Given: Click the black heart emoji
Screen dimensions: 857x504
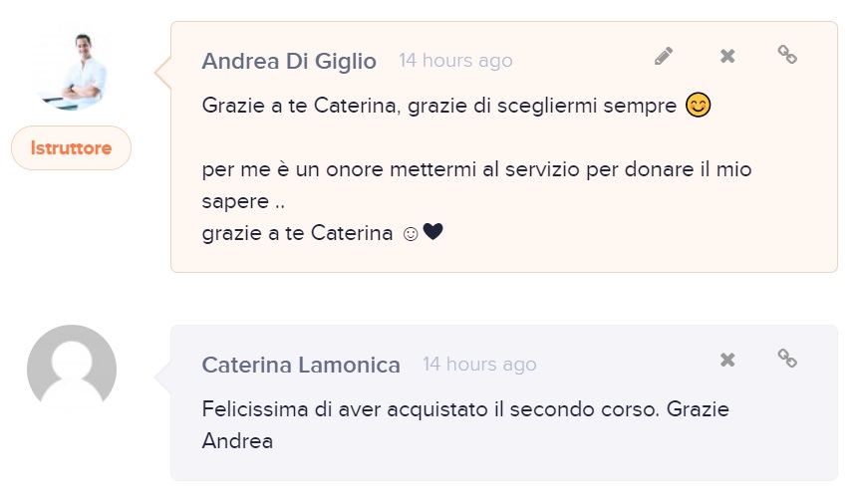Looking at the screenshot, I should click(432, 231).
